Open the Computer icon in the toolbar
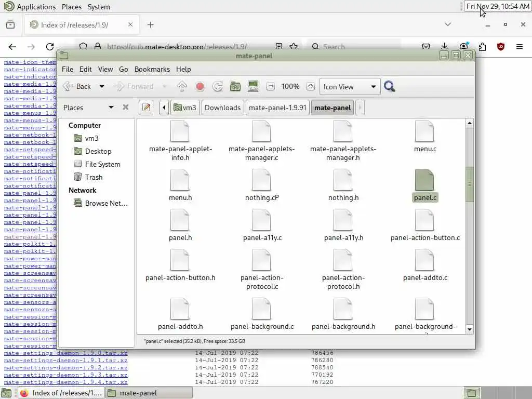The height and width of the screenshot is (399, 532). coord(253,87)
